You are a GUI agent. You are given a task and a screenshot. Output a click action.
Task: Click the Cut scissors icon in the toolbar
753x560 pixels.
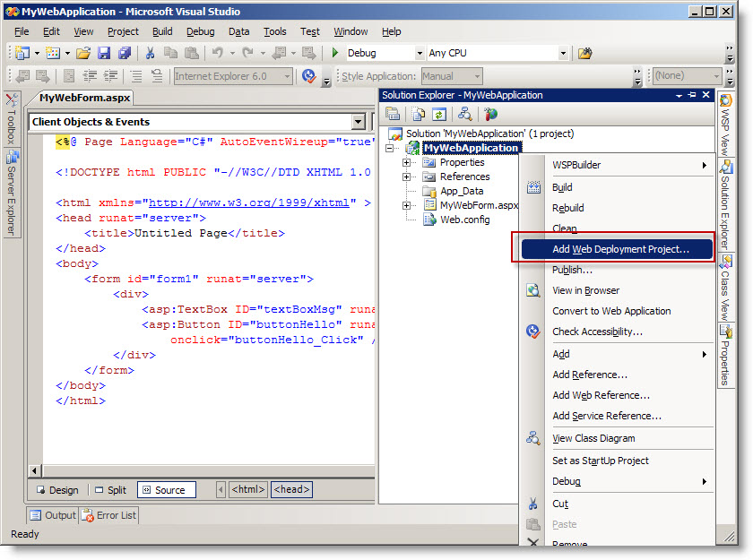click(150, 54)
